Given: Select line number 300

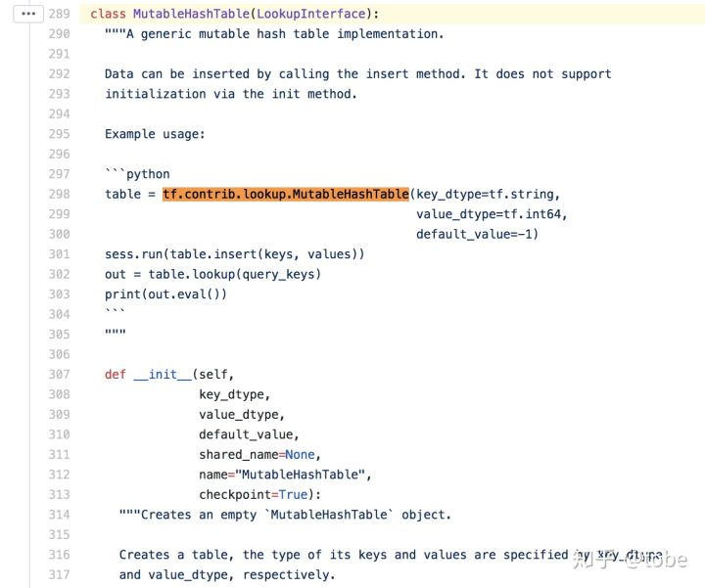Looking at the screenshot, I should (60, 235).
